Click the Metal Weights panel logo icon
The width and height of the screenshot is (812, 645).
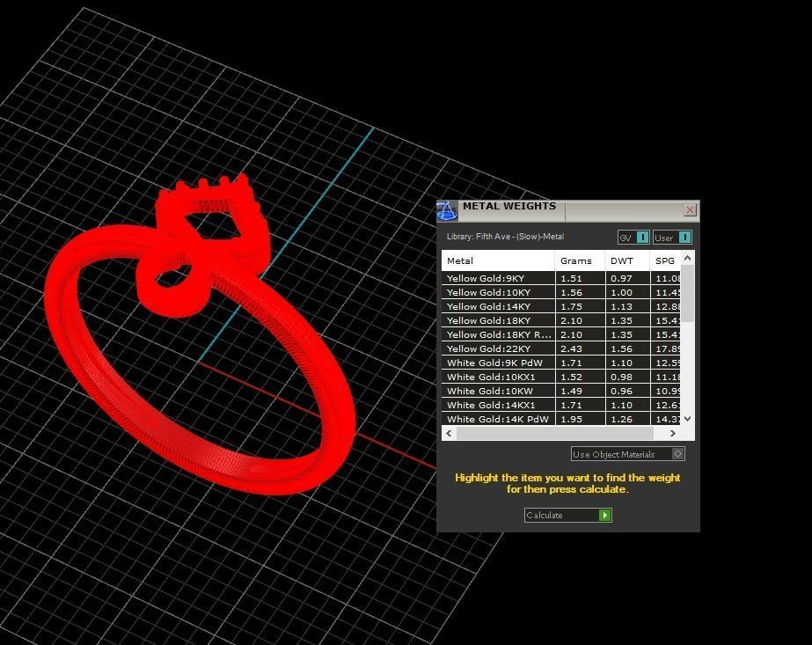[x=446, y=211]
